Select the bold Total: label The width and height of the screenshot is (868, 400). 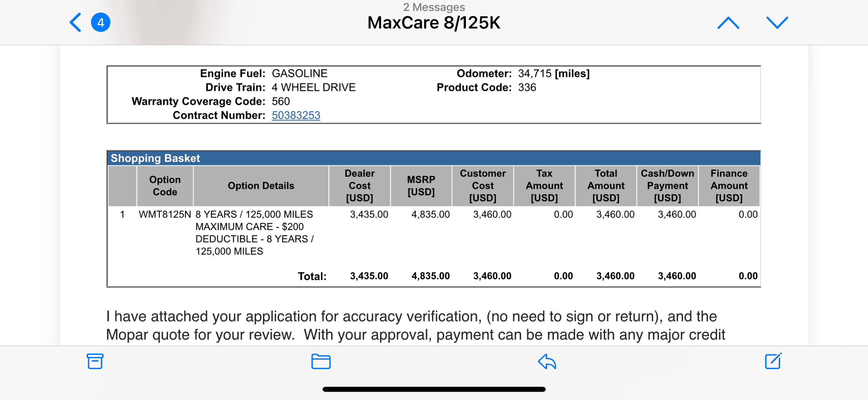(312, 276)
